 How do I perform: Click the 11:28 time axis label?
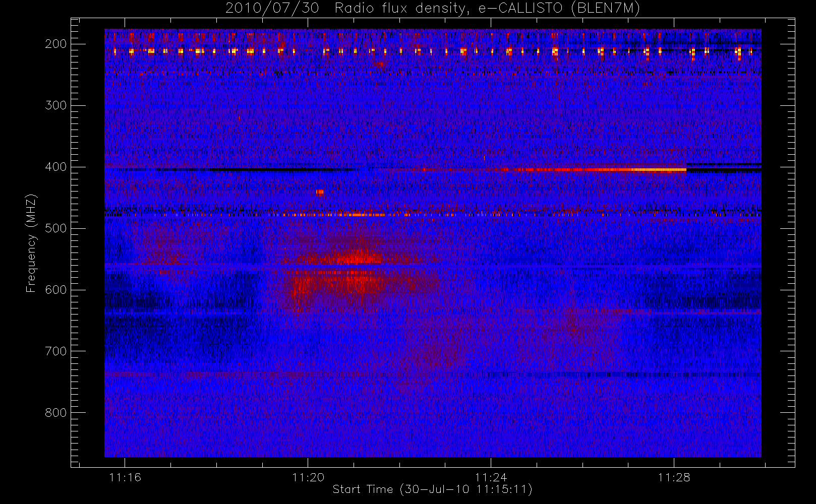click(674, 477)
